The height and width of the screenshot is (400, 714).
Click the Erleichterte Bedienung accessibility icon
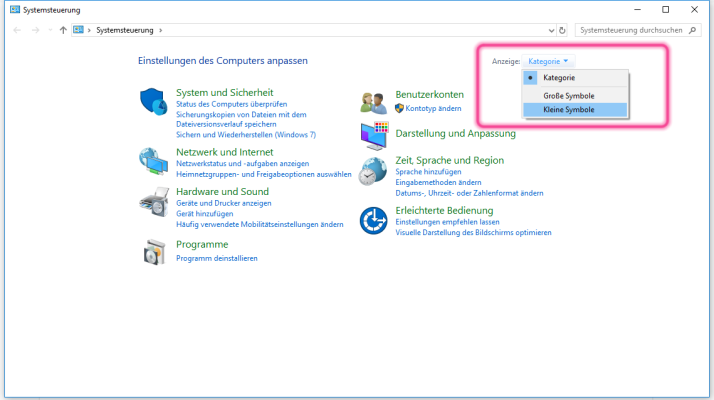click(x=373, y=219)
